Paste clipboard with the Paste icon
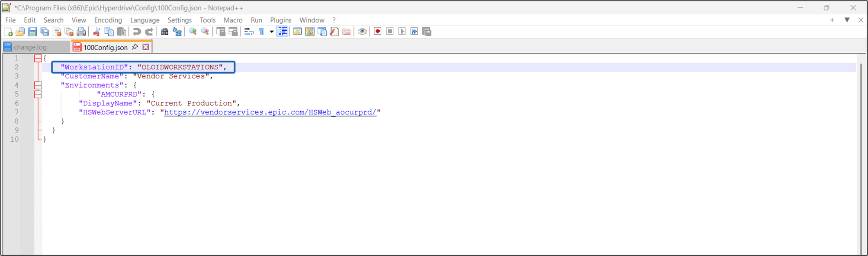 point(122,32)
